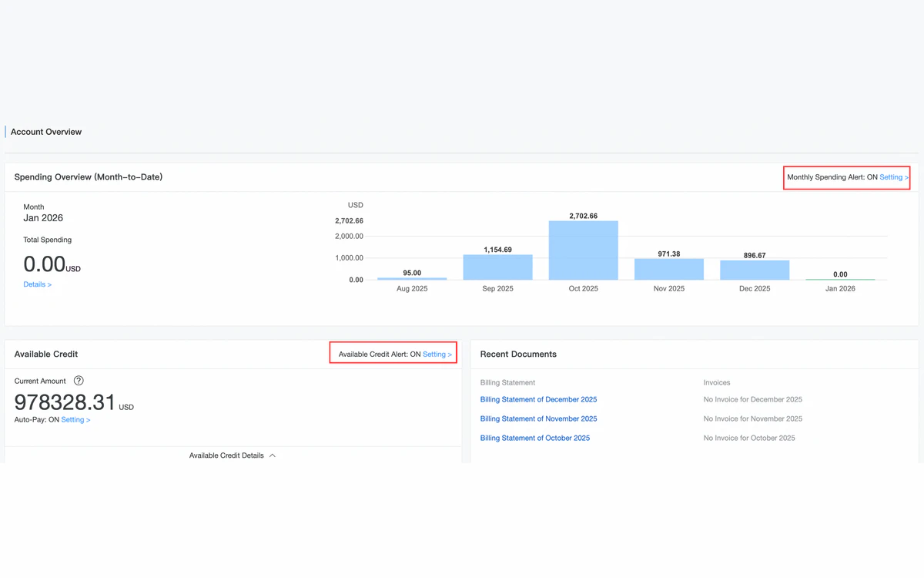Click the Spending Overview (Month-to-Date) title
Image resolution: width=924 pixels, height=578 pixels.
(89, 177)
